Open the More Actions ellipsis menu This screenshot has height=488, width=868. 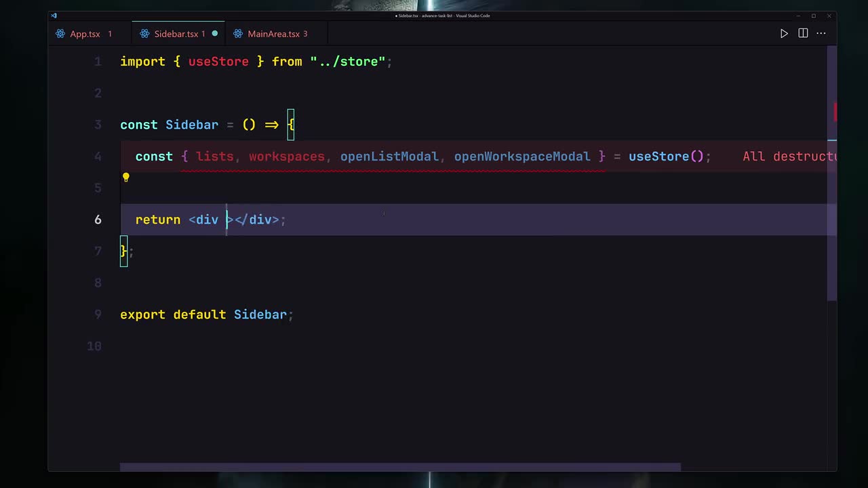pyautogui.click(x=821, y=33)
